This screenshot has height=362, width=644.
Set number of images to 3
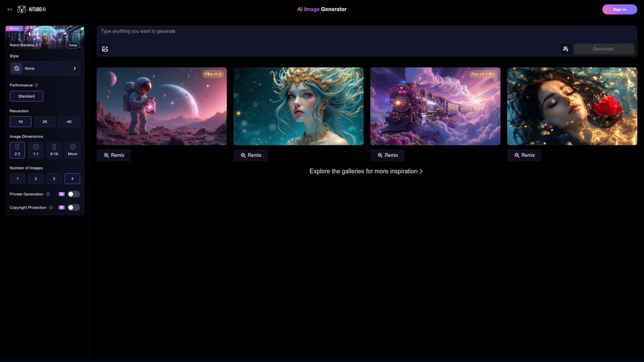coord(54,178)
